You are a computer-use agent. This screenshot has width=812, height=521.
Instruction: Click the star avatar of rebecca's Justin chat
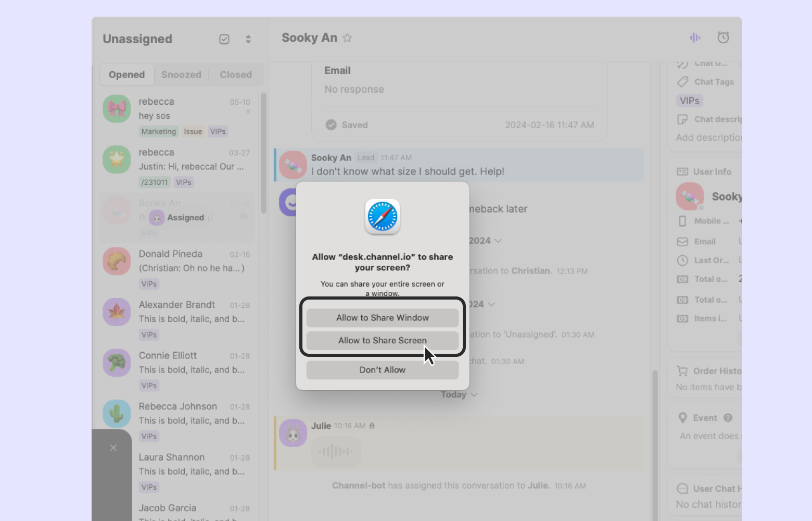tap(117, 159)
